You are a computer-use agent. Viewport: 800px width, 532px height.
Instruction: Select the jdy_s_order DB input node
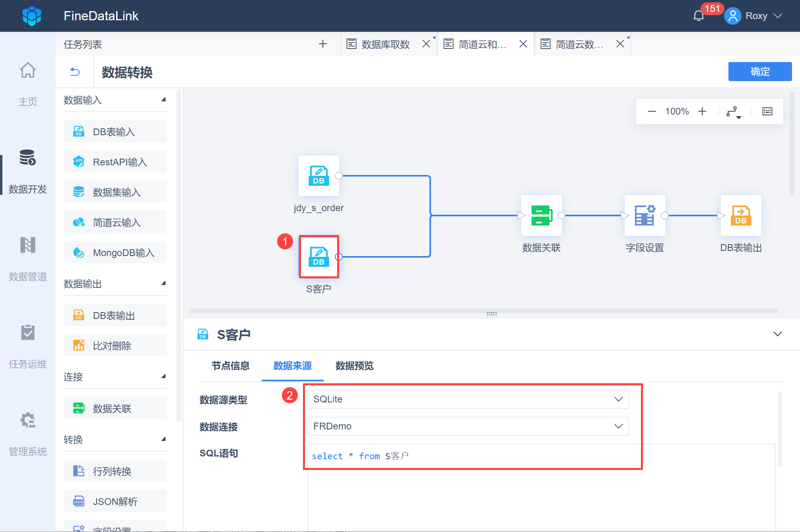[318, 176]
